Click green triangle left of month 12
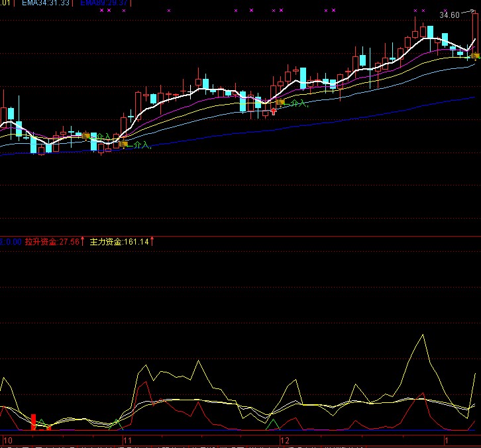Screen dimensions: 481x448 272,422
